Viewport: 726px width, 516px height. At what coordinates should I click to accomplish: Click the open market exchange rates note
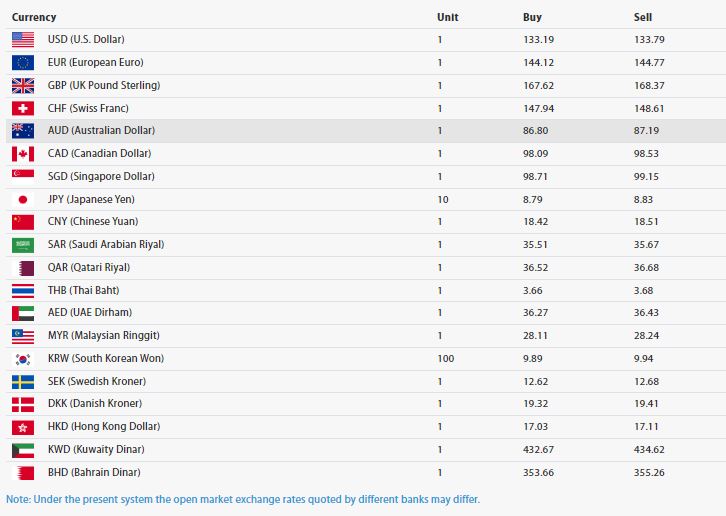point(243,498)
